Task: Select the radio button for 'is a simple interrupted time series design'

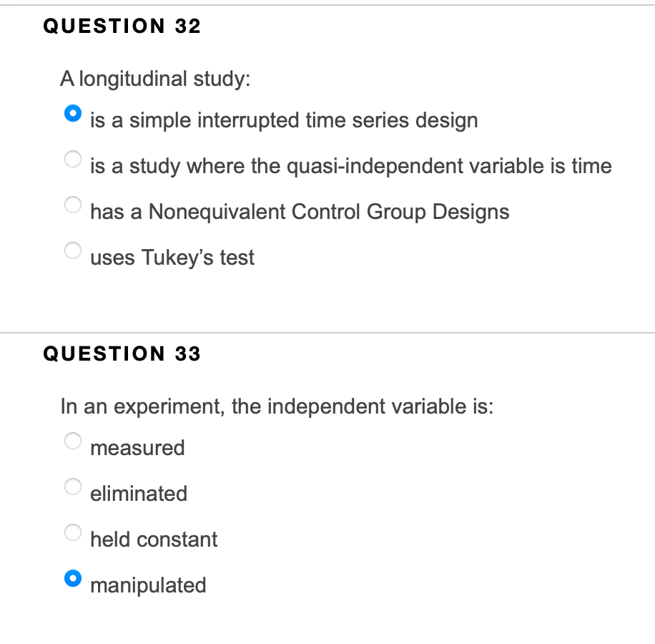Action: [73, 112]
